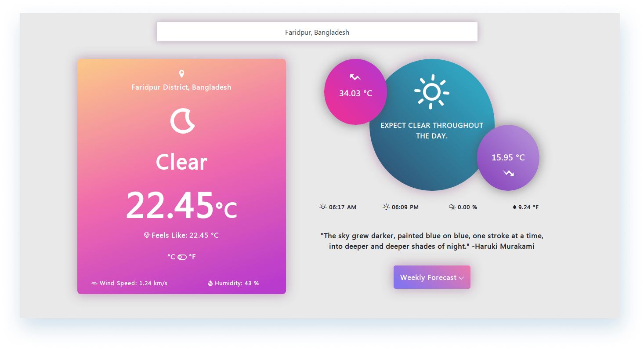Toggle the °C / °F unit switch
This screenshot has width=644, height=349.
[182, 257]
